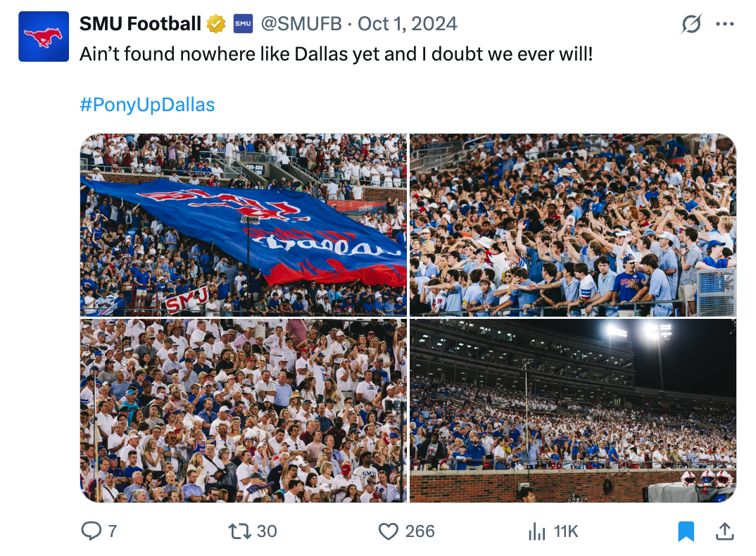This screenshot has width=756, height=556.
Task: Like the post with heart icon
Action: click(x=389, y=531)
